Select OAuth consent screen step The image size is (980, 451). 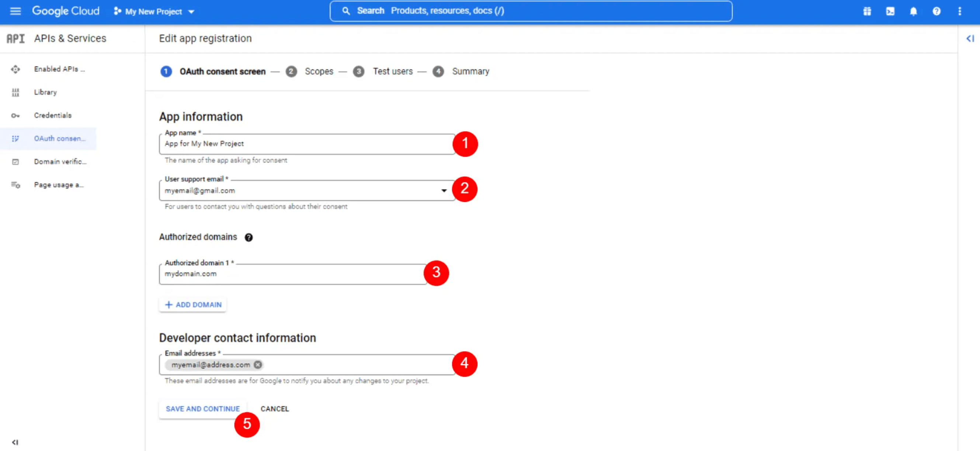tap(213, 71)
